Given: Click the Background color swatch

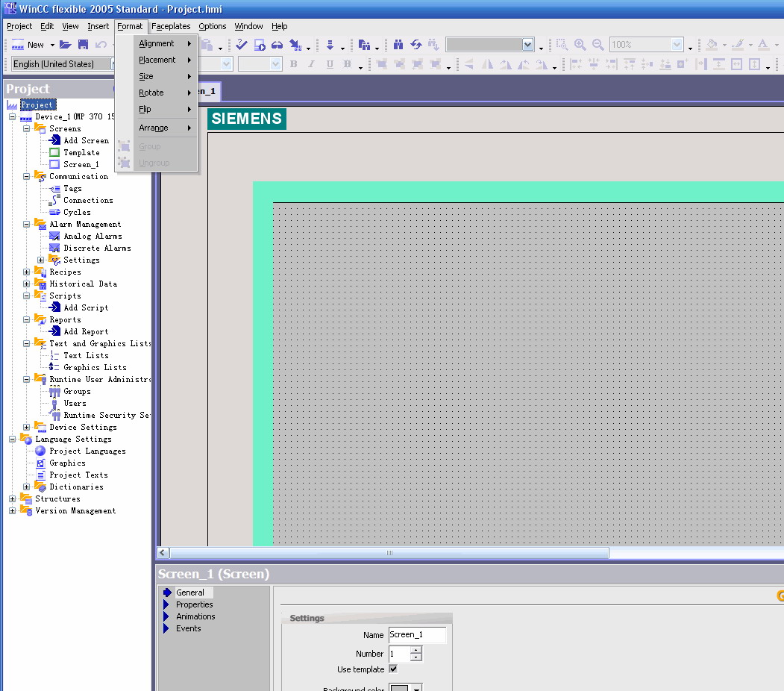Looking at the screenshot, I should tap(399, 689).
